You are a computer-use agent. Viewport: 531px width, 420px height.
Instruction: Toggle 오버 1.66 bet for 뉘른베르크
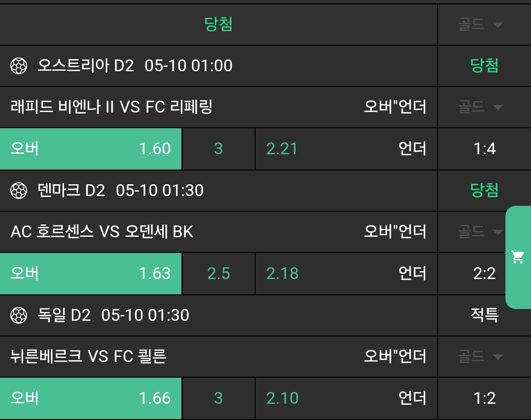pos(91,398)
